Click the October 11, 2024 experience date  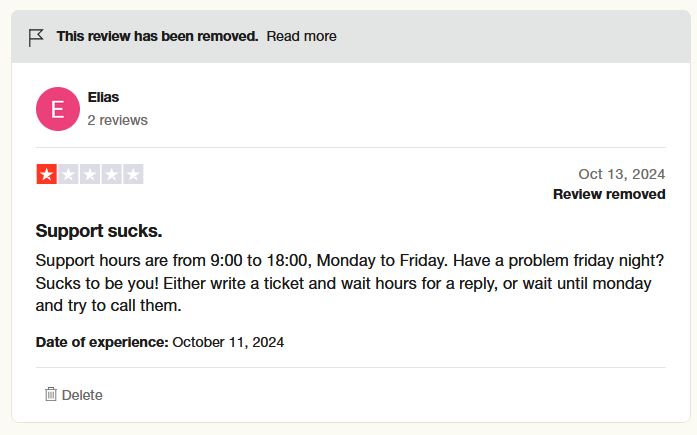(x=228, y=342)
